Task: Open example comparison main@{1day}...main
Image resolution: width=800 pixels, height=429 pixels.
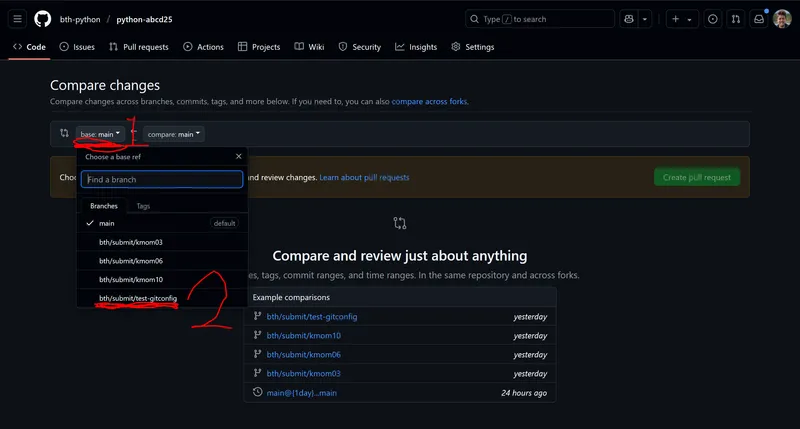Action: 302,393
